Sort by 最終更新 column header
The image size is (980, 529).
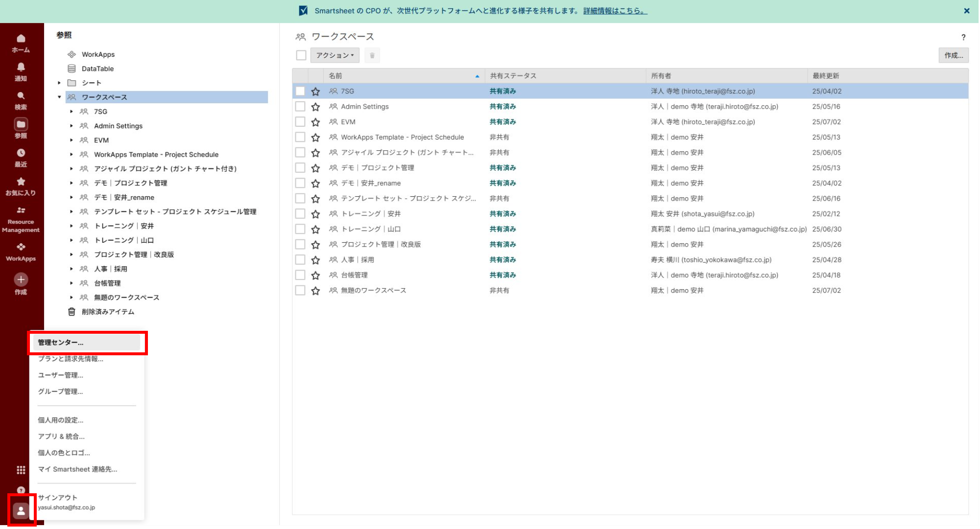(x=887, y=76)
